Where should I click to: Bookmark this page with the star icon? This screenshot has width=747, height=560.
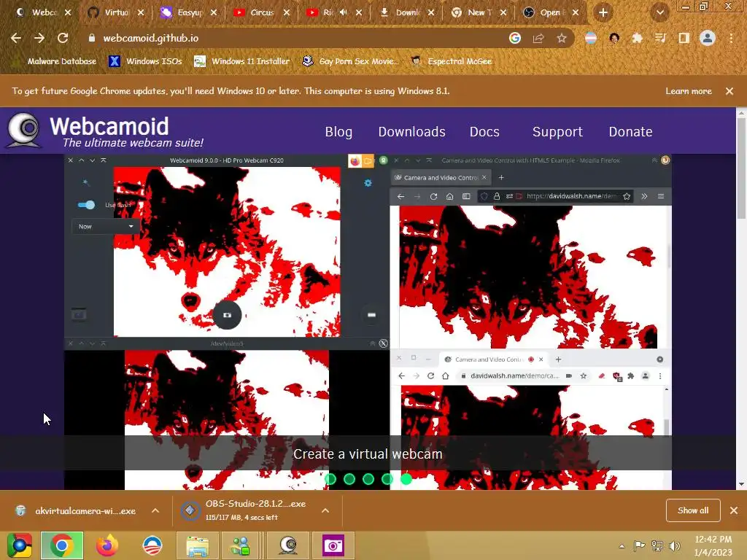click(562, 38)
